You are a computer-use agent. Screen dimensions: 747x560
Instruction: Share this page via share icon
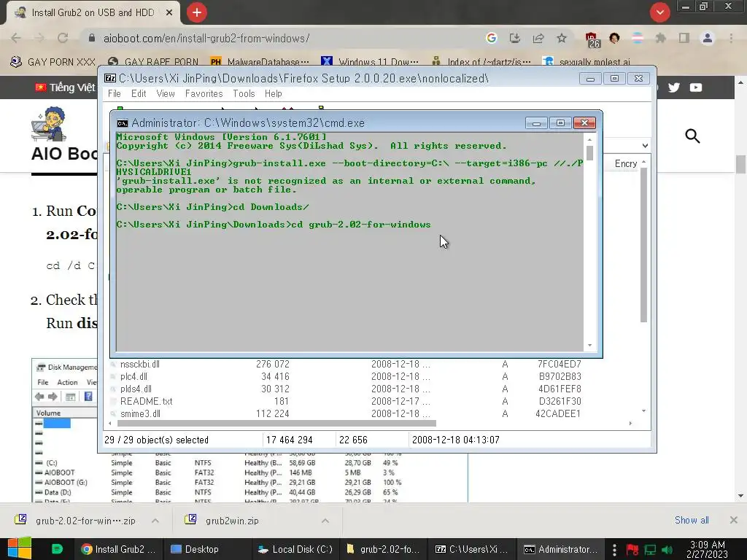pos(538,38)
